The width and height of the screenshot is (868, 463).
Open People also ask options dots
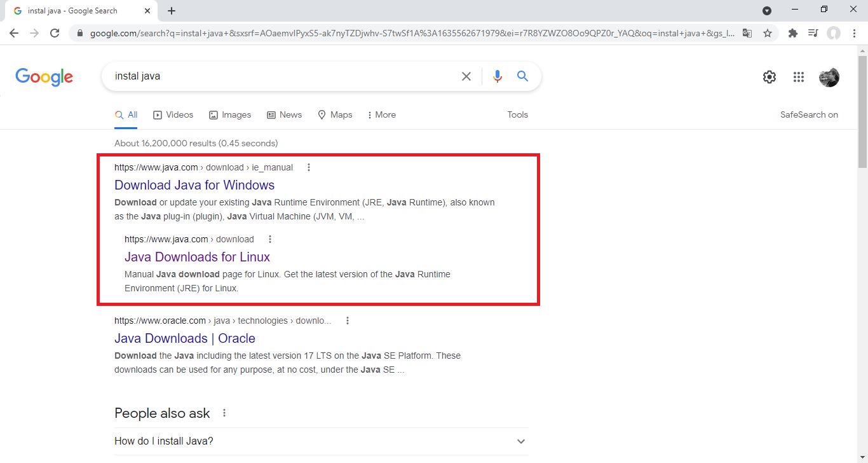pos(224,413)
